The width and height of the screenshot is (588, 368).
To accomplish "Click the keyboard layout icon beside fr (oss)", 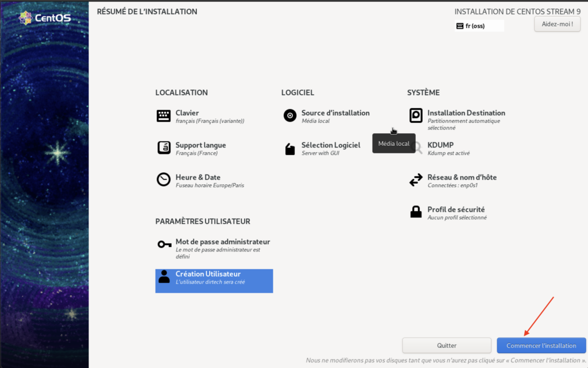I will (460, 26).
